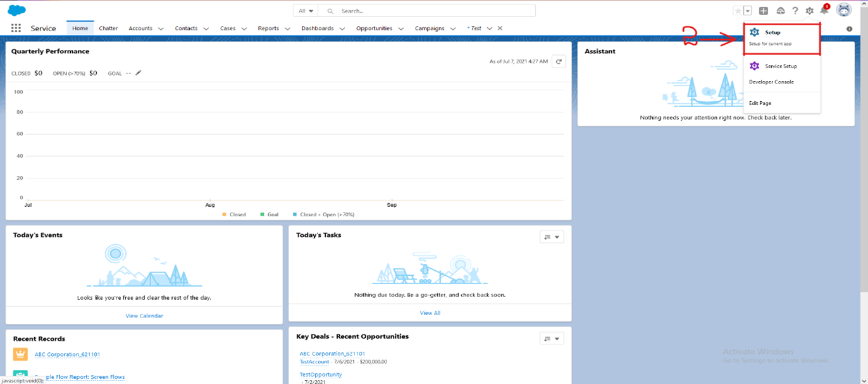
Task: Open the search scope All dropdown
Action: [x=305, y=10]
